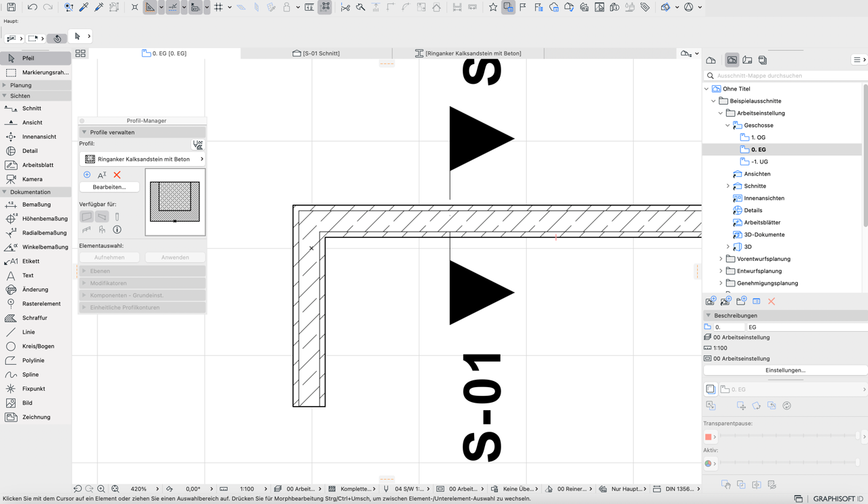The width and height of the screenshot is (868, 504).
Task: Delete profile with the red X
Action: click(x=117, y=175)
